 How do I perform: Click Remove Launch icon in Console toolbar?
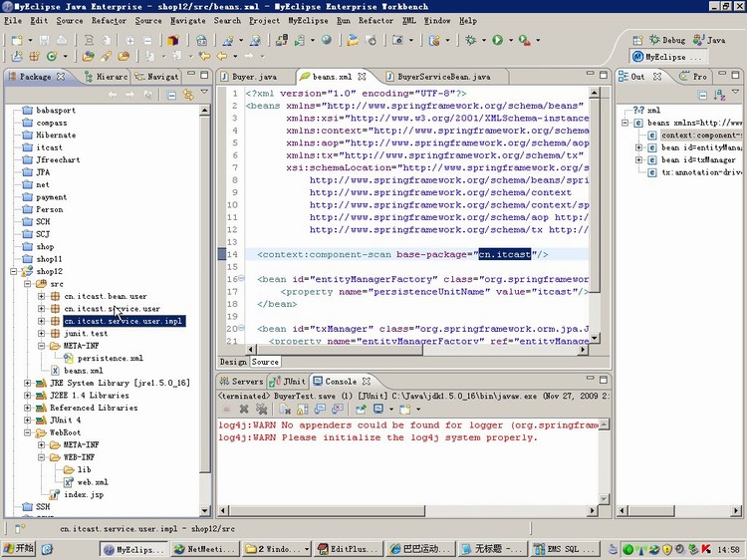tap(244, 409)
